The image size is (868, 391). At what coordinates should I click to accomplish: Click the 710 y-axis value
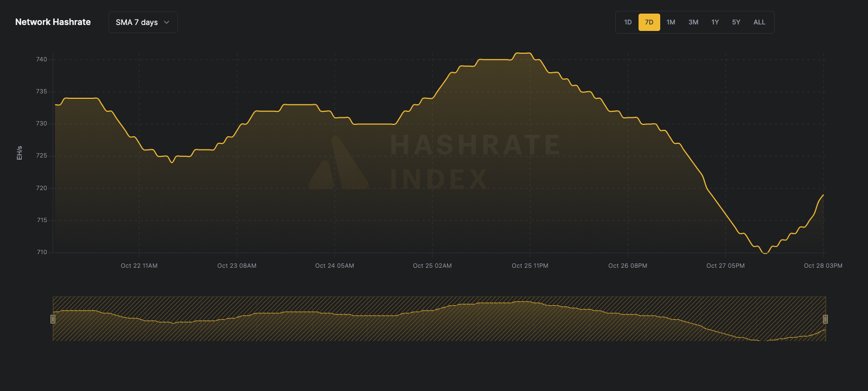(42, 252)
